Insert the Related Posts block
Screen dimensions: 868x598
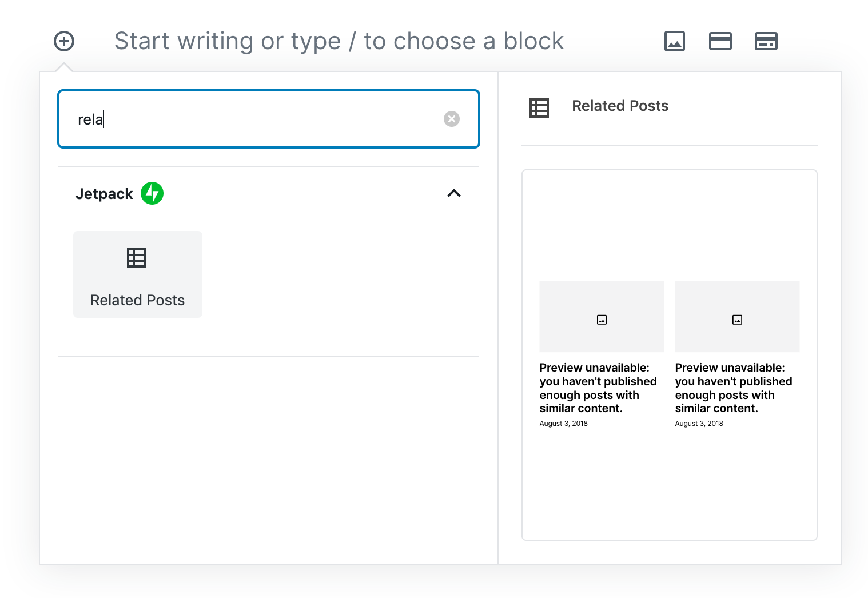[x=138, y=275]
